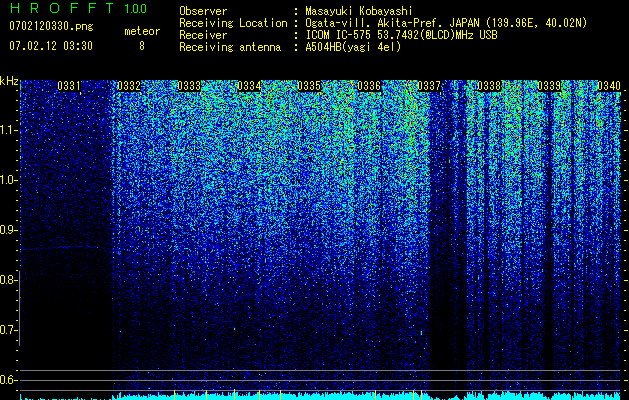Click the kHz axis unit label
This screenshot has height=400, width=629.
pyautogui.click(x=9, y=81)
